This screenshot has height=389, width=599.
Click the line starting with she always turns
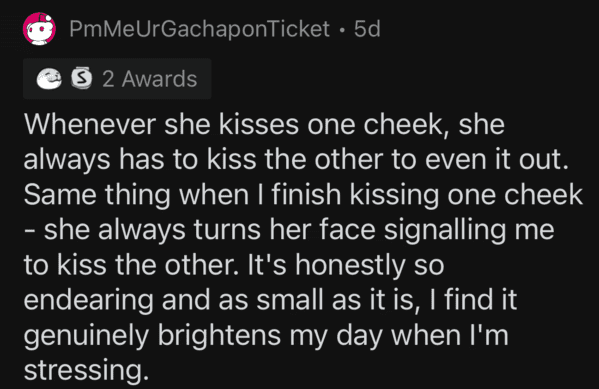point(289,230)
